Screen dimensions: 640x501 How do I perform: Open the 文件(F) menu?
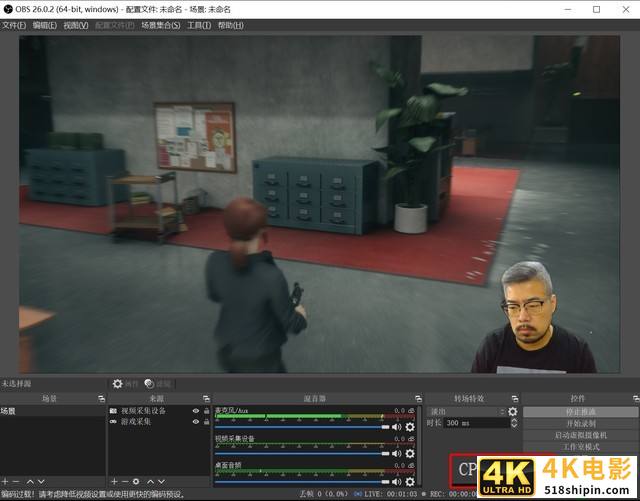click(x=14, y=24)
